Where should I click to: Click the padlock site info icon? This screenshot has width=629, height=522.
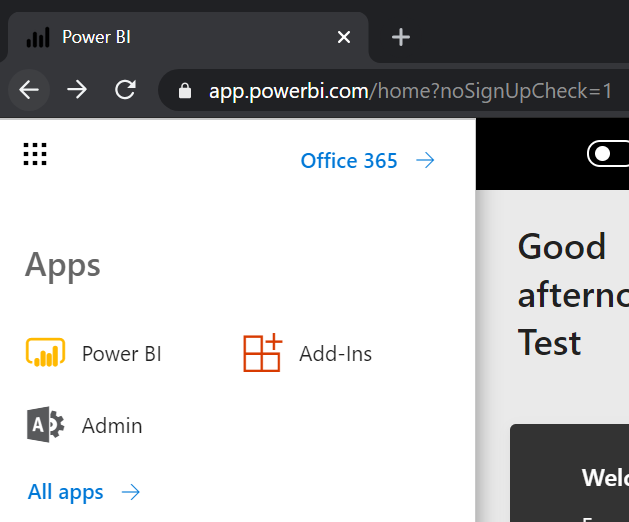point(185,91)
